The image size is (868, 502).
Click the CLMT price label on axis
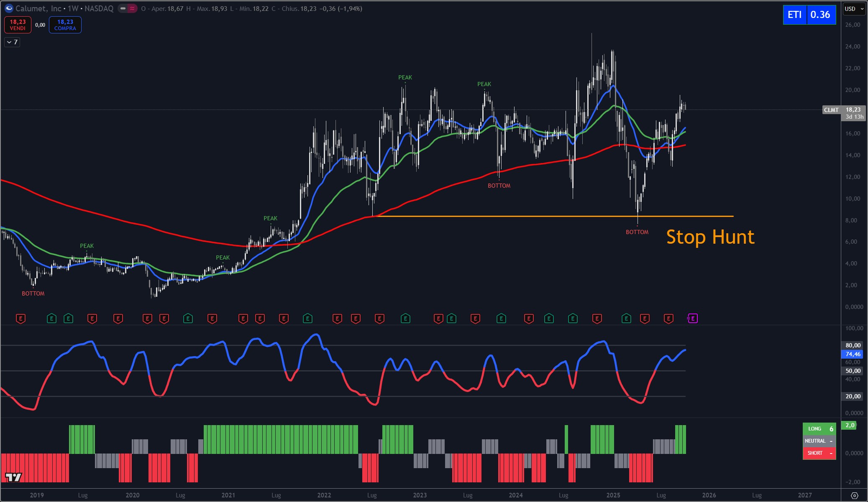click(831, 110)
